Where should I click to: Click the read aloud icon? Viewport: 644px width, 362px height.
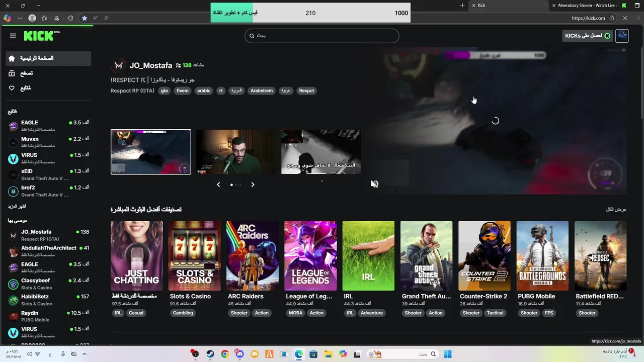click(96, 18)
